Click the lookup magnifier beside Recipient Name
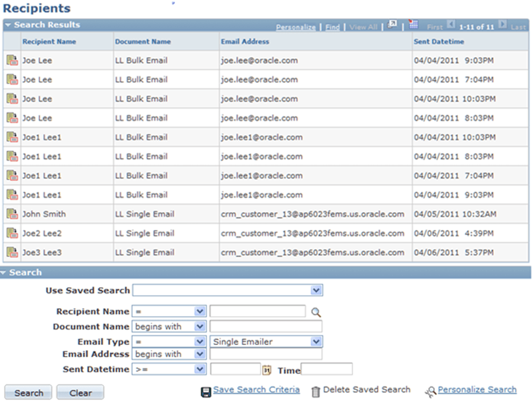 pos(316,311)
